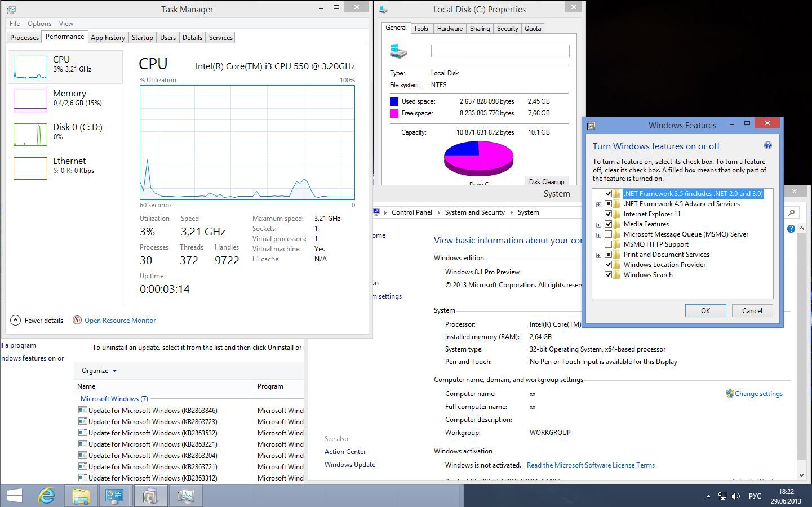This screenshot has width=812, height=507.
Task: Click breadcrumb arrow after Control Panel
Action: click(438, 212)
